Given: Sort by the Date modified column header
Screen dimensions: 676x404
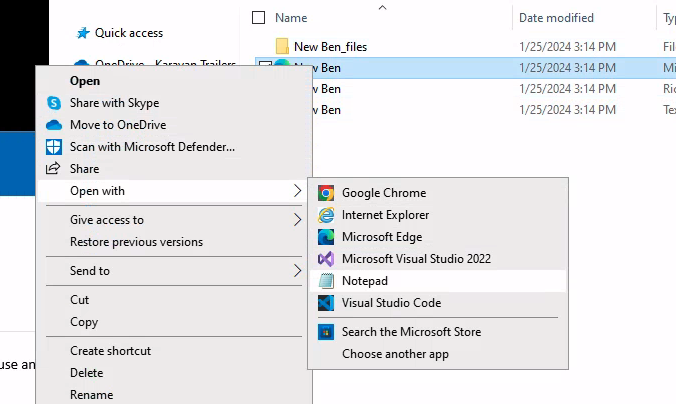Looking at the screenshot, I should pos(556,18).
